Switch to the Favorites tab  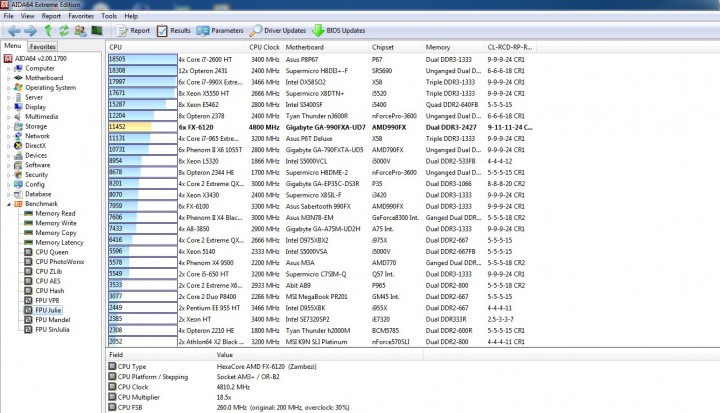(43, 46)
